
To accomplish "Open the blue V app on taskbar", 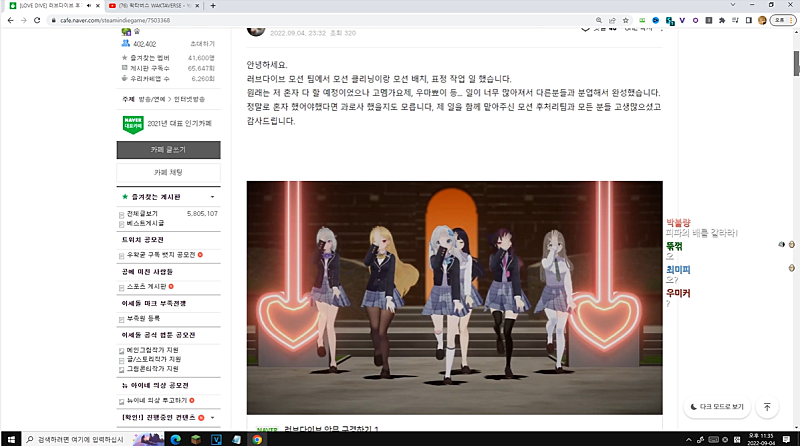I will pos(216,439).
